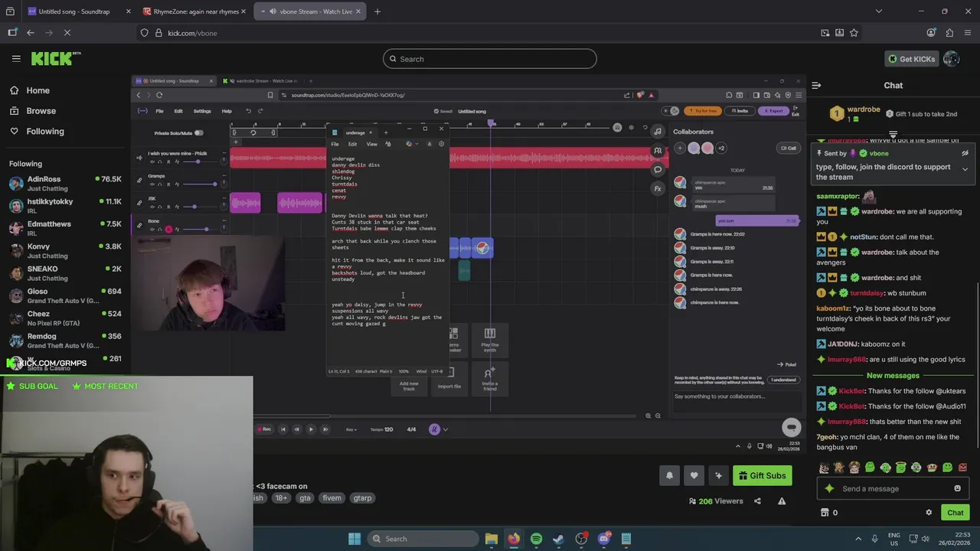
Task: Expand the sub leaderboard handle
Action: (893, 135)
